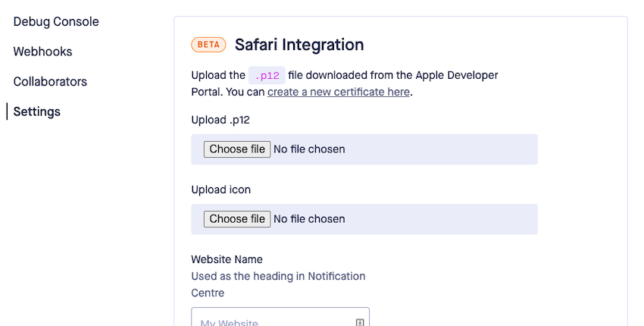The image size is (644, 326).
Task: Click the BETA badge beside Safari Integration
Action: click(208, 45)
